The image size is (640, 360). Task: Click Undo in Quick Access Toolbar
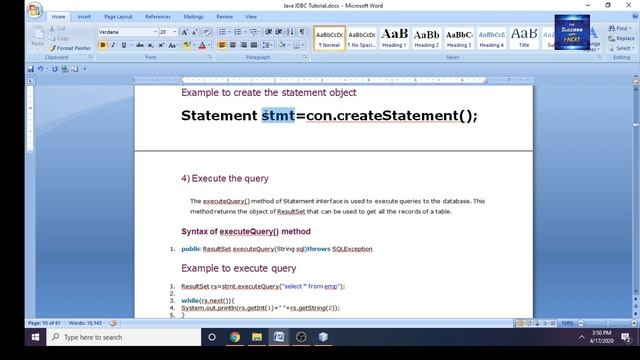pos(40,69)
